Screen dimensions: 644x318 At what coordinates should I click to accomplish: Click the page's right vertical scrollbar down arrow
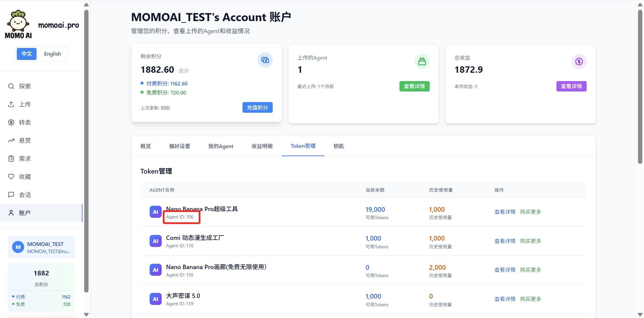coord(640,314)
